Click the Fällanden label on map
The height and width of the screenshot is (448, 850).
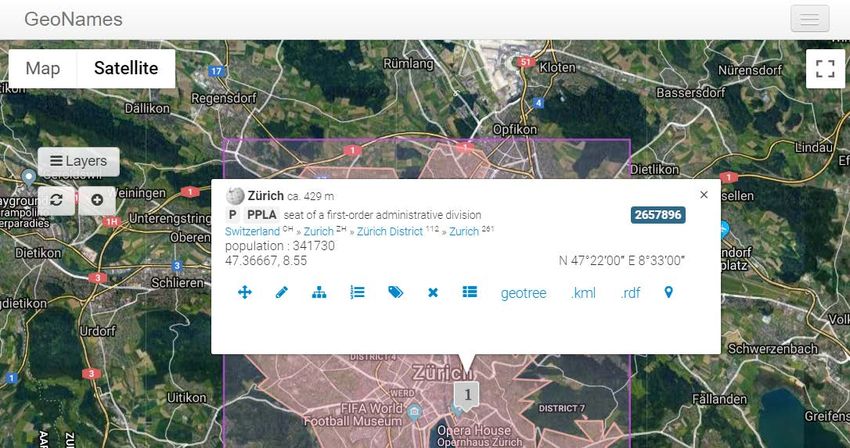pos(719,399)
